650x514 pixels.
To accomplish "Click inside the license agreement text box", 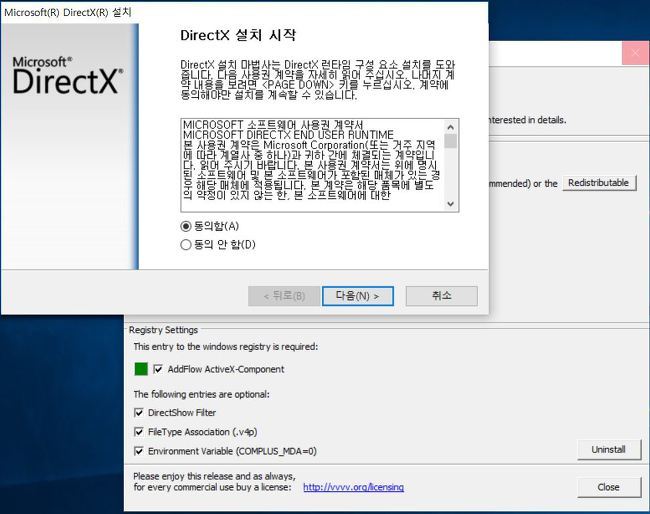I will pos(313,165).
